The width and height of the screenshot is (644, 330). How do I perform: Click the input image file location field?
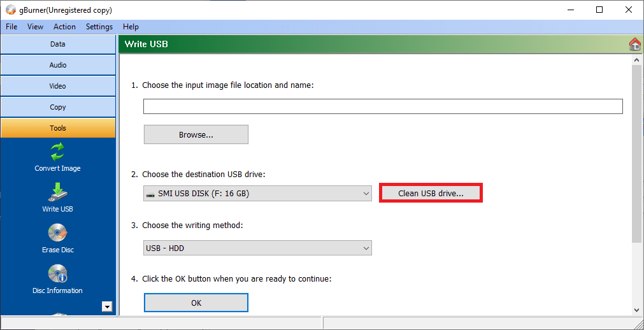pyautogui.click(x=383, y=106)
